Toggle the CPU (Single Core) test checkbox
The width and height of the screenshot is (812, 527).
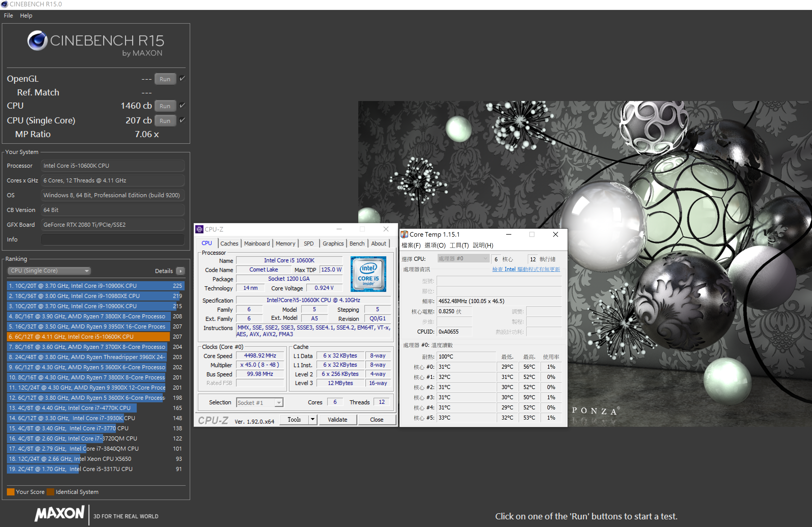pos(182,120)
